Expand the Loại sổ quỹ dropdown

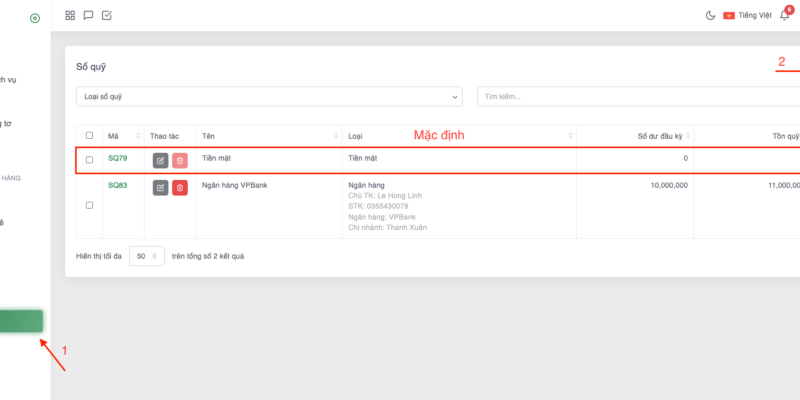click(269, 97)
